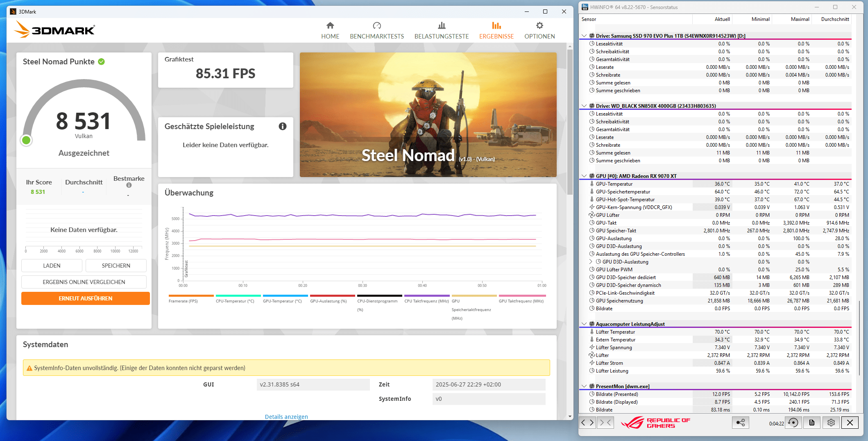This screenshot has width=868, height=441.
Task: Expand all sensors with HWiNFO arrows button
Action: (x=587, y=423)
